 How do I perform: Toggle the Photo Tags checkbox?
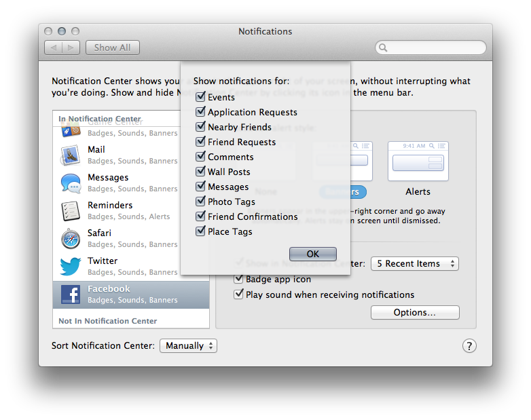click(x=200, y=202)
